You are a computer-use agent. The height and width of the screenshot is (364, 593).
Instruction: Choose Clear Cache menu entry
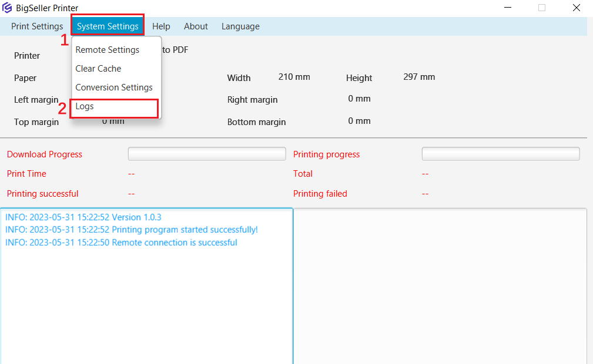(116, 69)
